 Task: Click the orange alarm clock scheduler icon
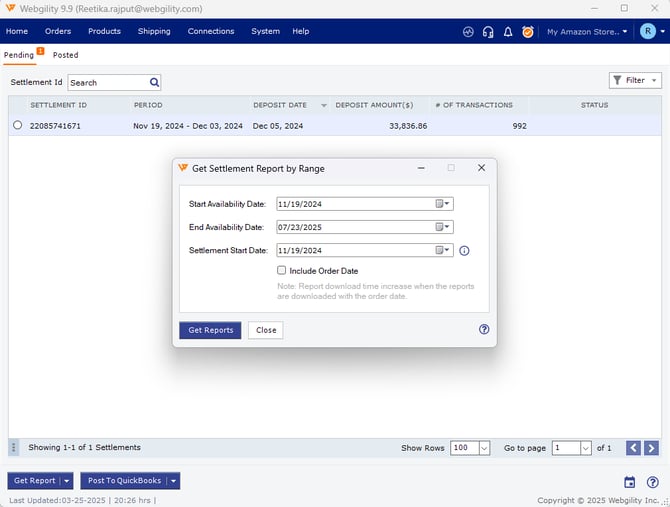point(528,32)
